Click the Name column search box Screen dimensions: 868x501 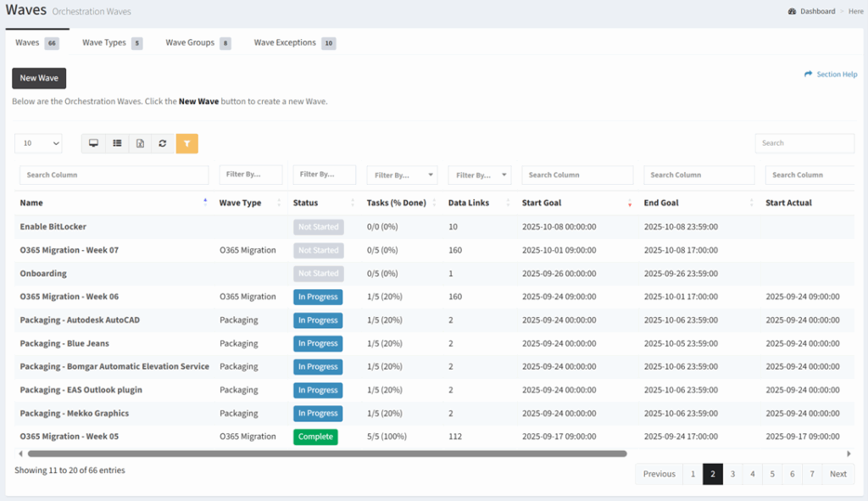point(114,175)
